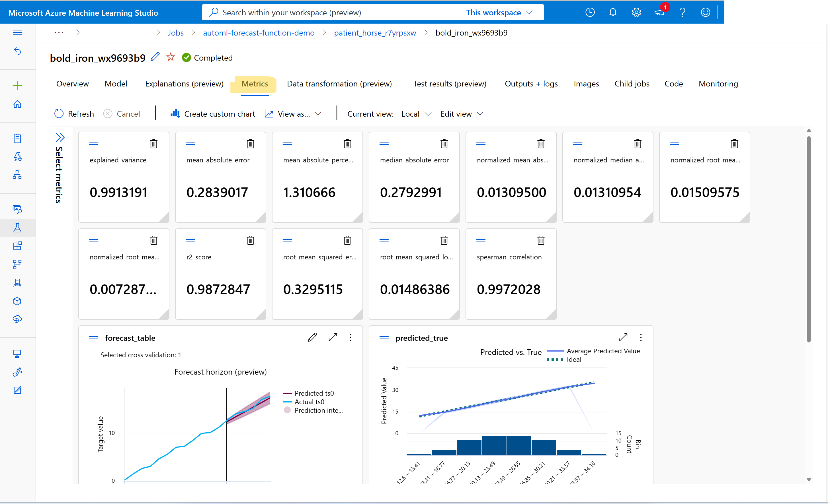This screenshot has height=504, width=828.
Task: Select the Metrics tab
Action: (254, 83)
